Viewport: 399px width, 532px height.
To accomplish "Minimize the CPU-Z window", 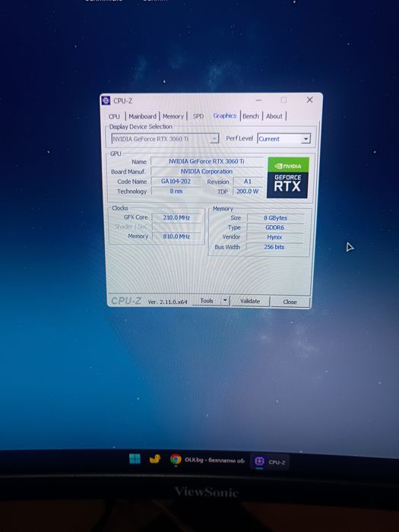I will tap(258, 100).
